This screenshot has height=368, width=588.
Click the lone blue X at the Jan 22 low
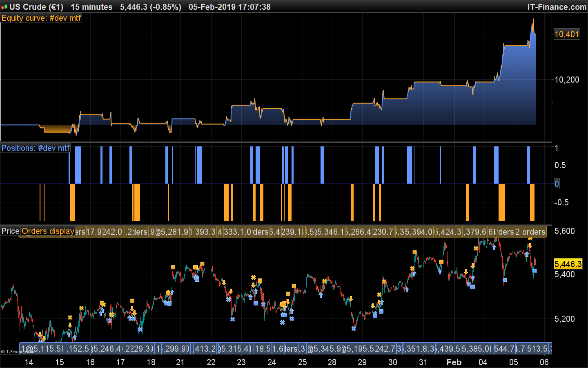click(x=232, y=319)
